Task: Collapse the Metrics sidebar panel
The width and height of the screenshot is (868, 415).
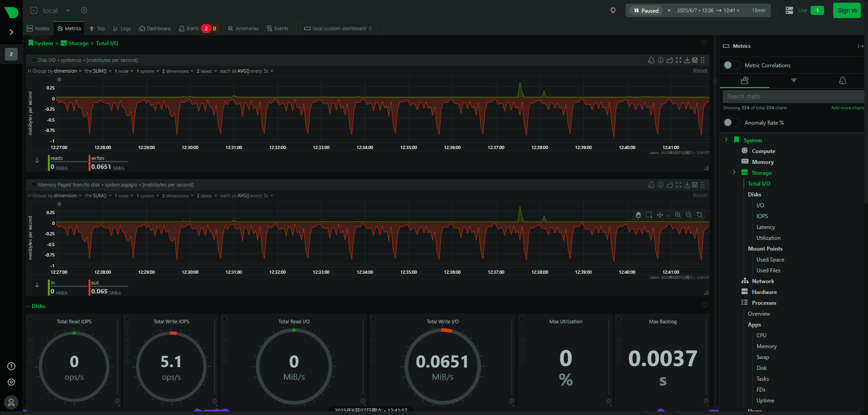Action: 860,46
